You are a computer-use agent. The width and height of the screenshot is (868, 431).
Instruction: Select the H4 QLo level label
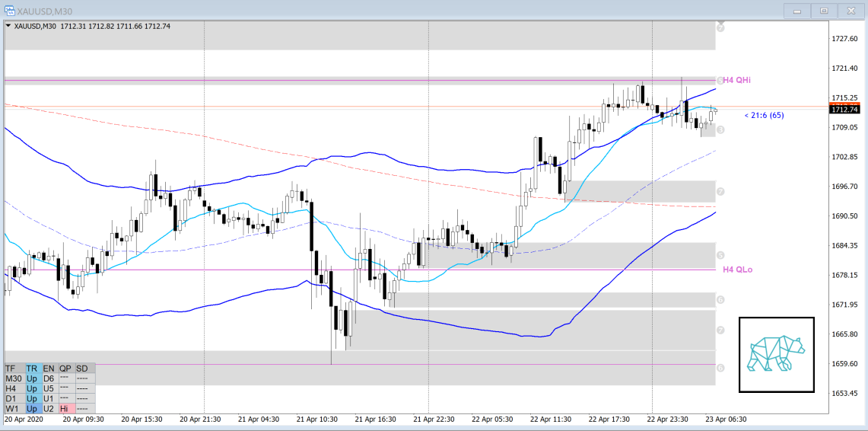point(737,270)
